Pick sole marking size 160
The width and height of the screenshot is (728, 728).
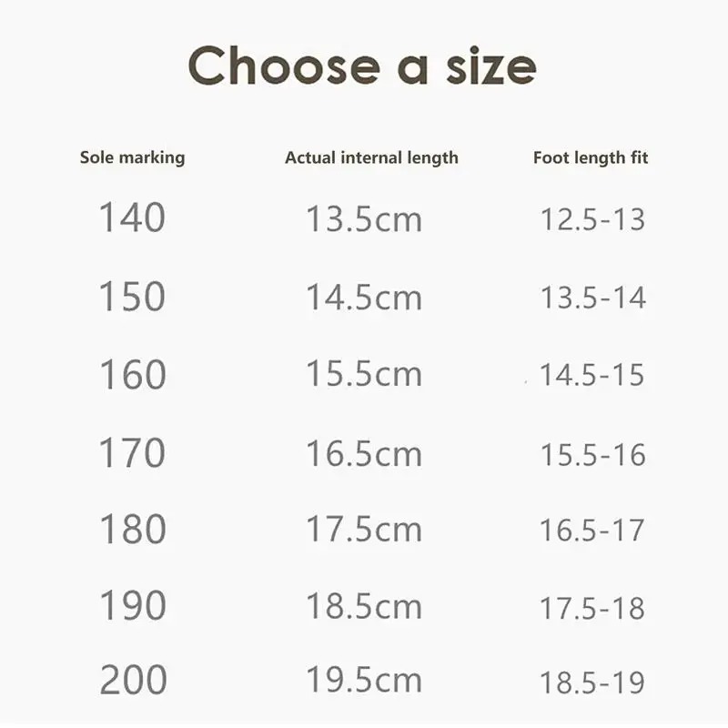point(132,375)
